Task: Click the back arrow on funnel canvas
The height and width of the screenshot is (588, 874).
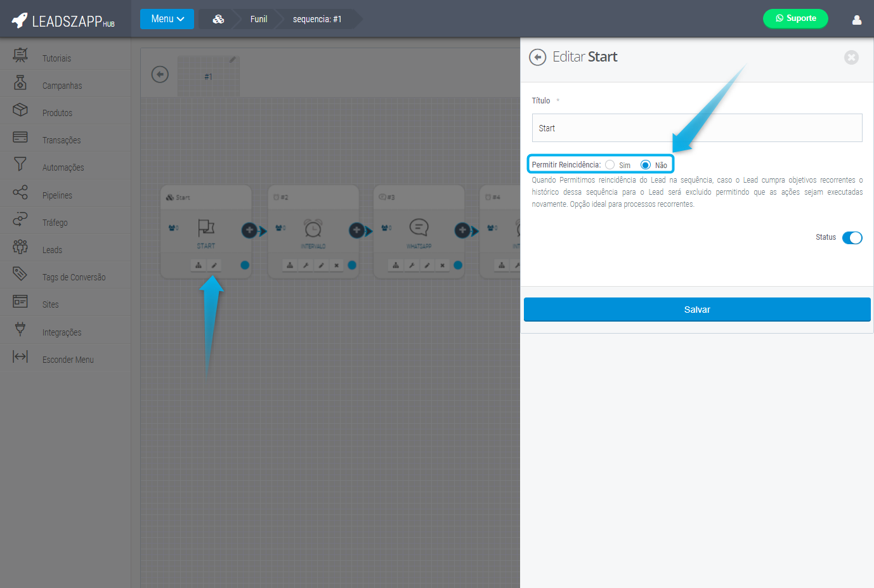Action: tap(160, 75)
